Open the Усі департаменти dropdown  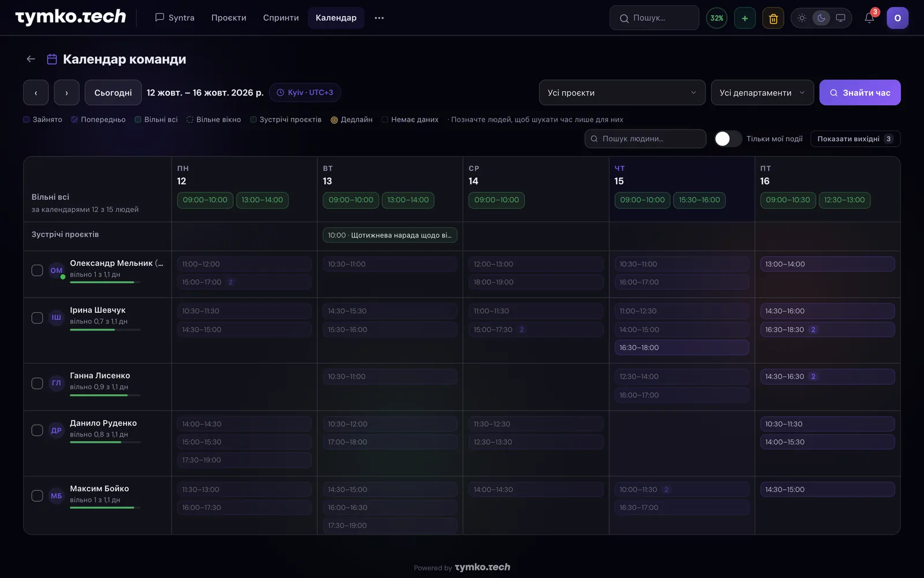pyautogui.click(x=762, y=92)
